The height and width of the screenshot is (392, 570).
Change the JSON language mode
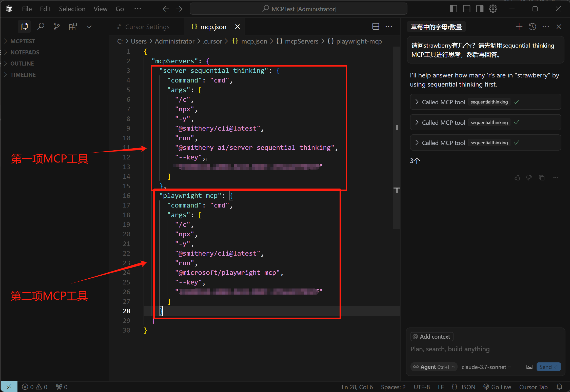click(x=463, y=387)
